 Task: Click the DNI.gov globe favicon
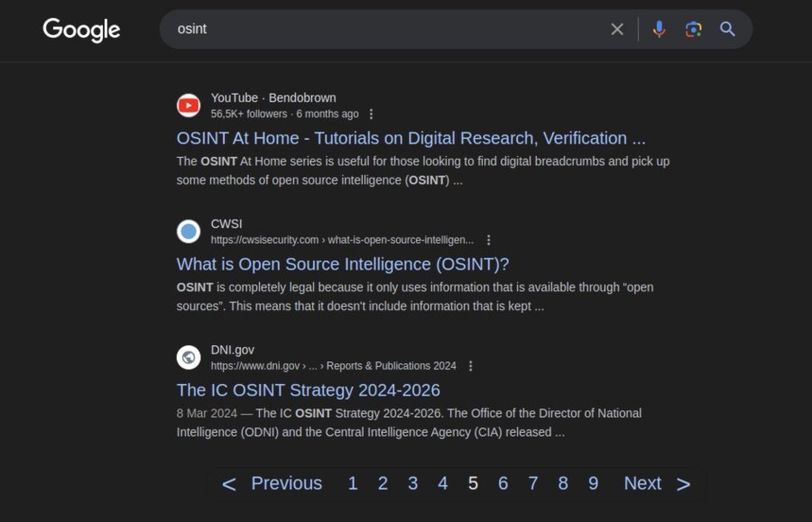(x=189, y=358)
